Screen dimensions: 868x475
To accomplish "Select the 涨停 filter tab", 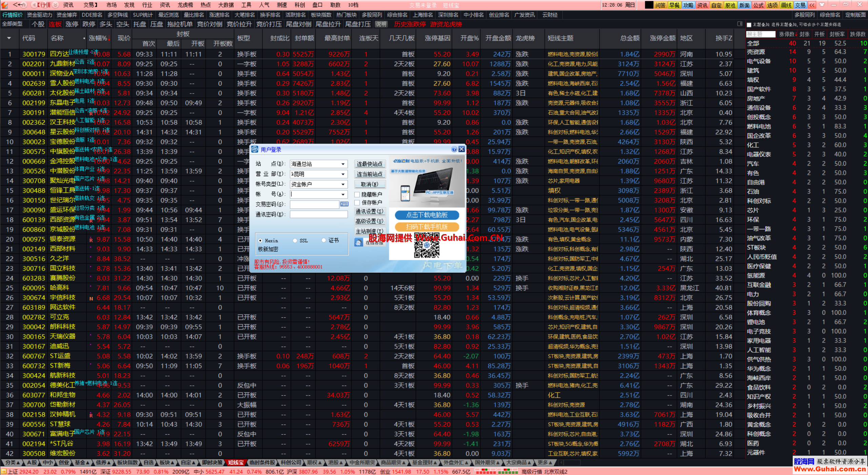I will [x=72, y=24].
